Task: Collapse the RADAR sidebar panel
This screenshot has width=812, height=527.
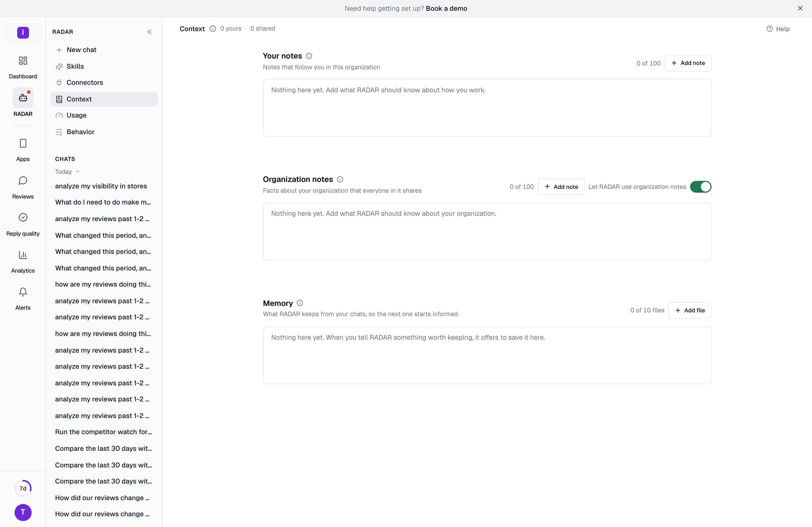Action: [150, 32]
